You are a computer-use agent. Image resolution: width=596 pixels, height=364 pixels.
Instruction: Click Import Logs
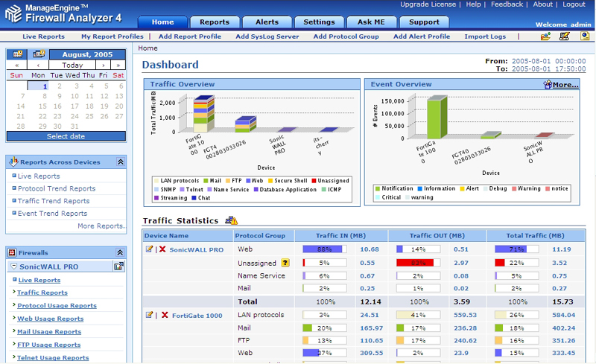point(485,36)
